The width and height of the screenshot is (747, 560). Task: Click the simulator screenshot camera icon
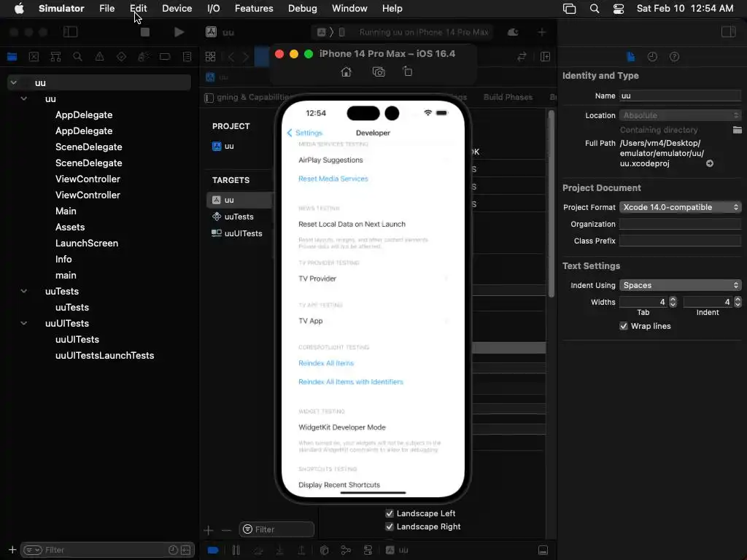[x=379, y=72]
